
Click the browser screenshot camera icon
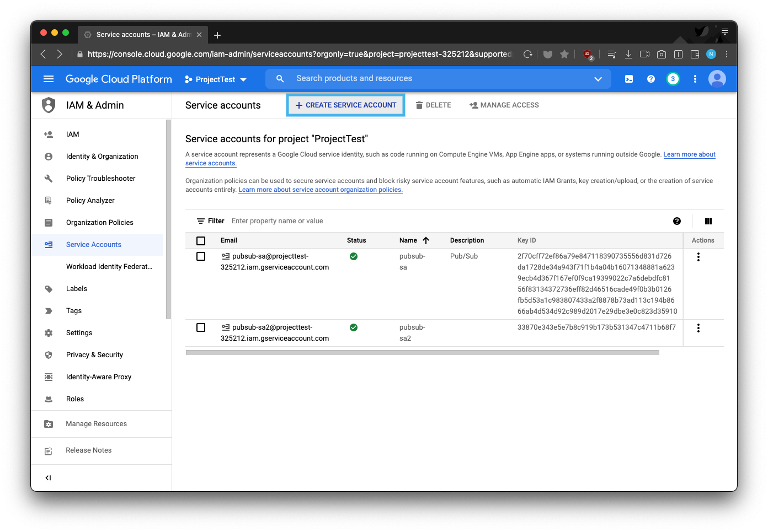point(662,54)
